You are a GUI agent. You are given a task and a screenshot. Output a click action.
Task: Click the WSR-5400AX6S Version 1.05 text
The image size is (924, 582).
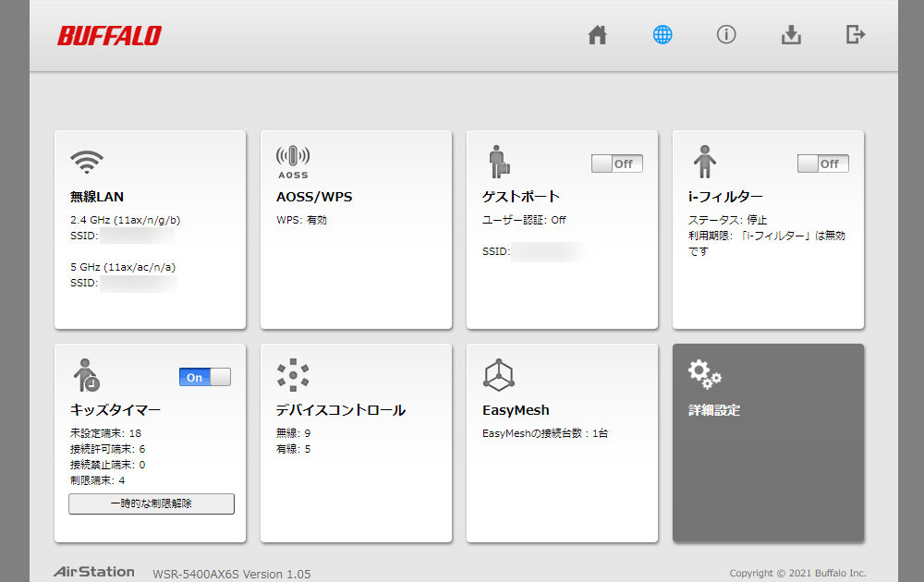pyautogui.click(x=232, y=574)
